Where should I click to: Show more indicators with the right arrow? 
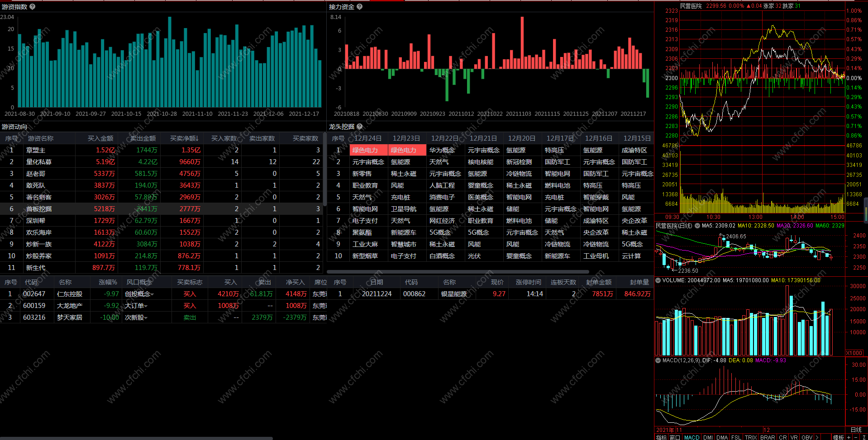pos(817,437)
